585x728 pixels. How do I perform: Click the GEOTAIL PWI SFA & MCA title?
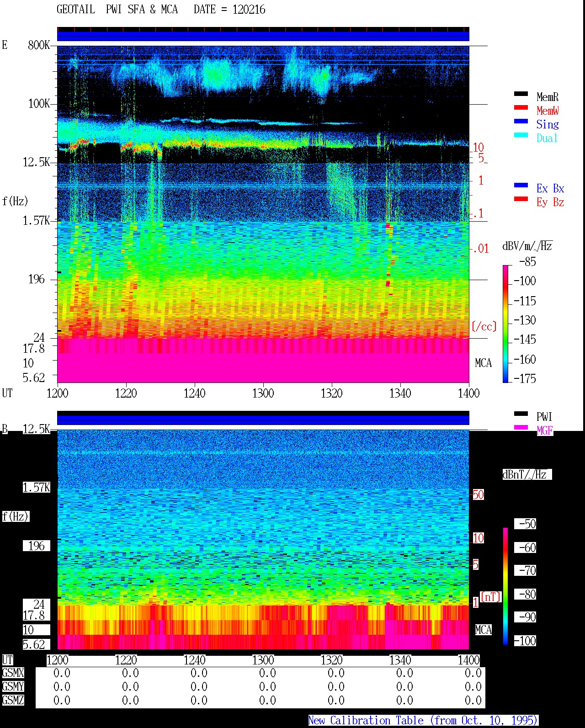point(117,10)
